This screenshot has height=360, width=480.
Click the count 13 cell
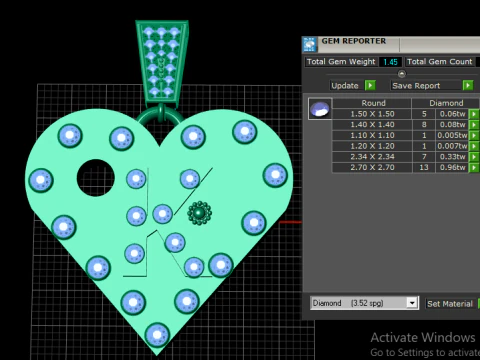point(424,167)
